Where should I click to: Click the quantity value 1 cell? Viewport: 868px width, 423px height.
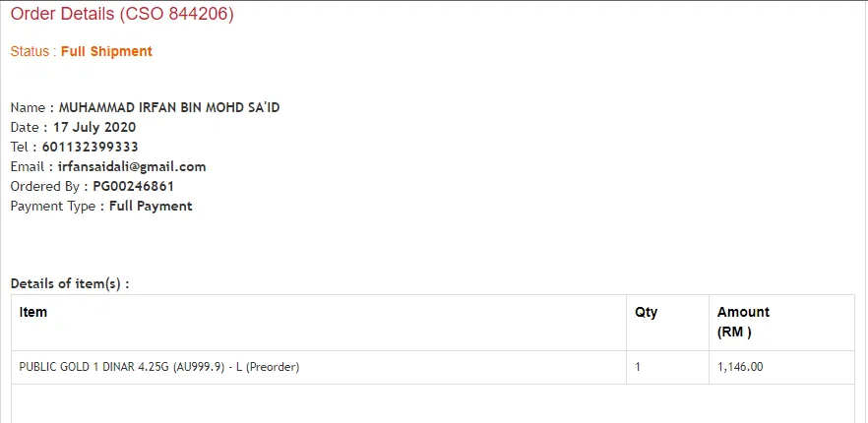point(638,367)
